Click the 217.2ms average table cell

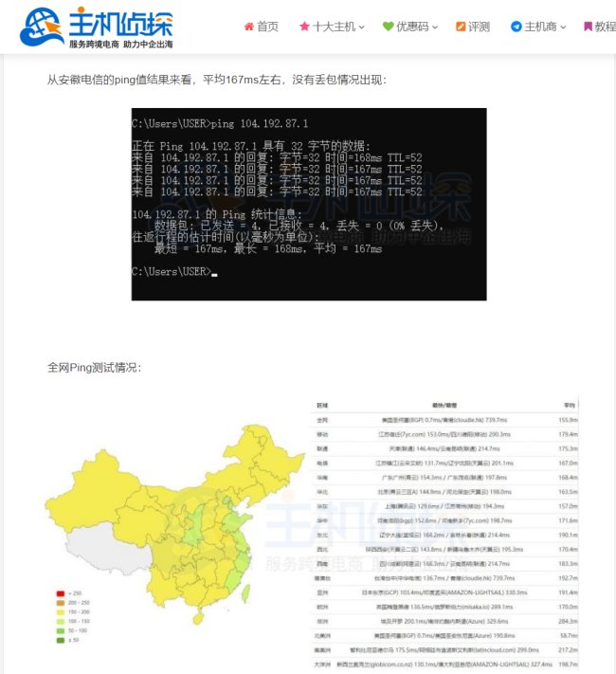(568, 650)
